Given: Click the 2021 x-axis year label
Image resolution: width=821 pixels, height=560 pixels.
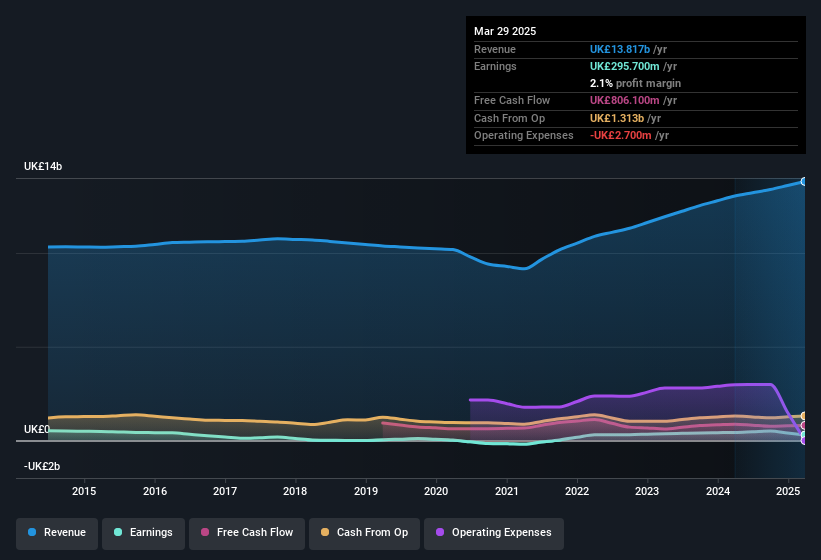Looking at the screenshot, I should pos(507,491).
